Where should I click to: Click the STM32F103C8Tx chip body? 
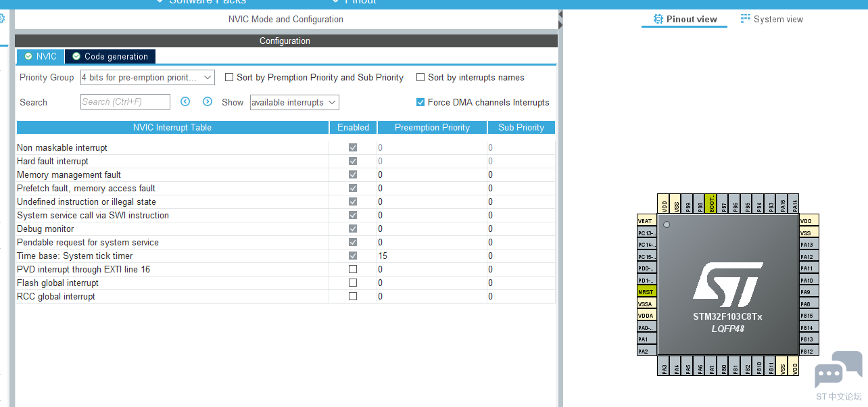[x=728, y=285]
